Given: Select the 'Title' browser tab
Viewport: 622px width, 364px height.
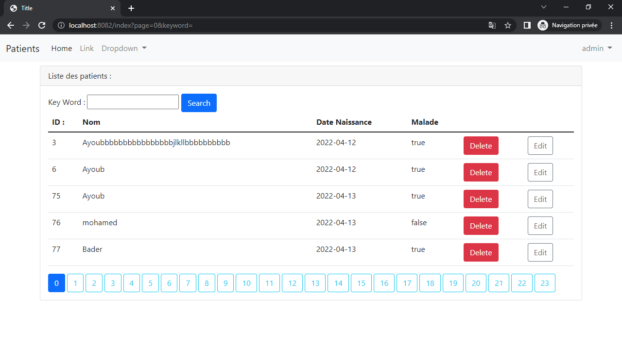Looking at the screenshot, I should pyautogui.click(x=62, y=8).
